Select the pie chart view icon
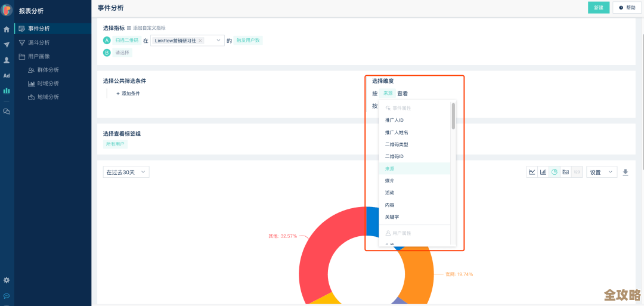This screenshot has width=644, height=306. coord(555,172)
